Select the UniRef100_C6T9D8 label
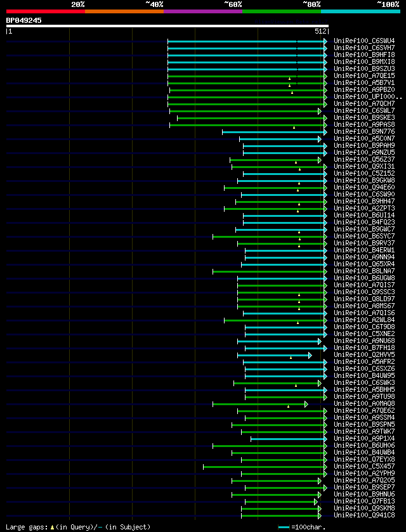The height and width of the screenshot is (532, 406). [364, 327]
